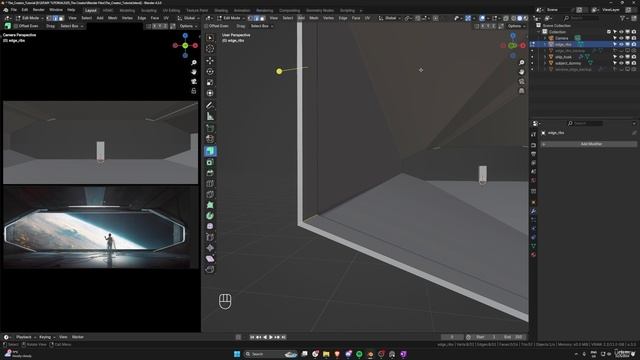640x360 pixels.
Task: Open the Mesh menu in main viewport
Action: (x=313, y=18)
